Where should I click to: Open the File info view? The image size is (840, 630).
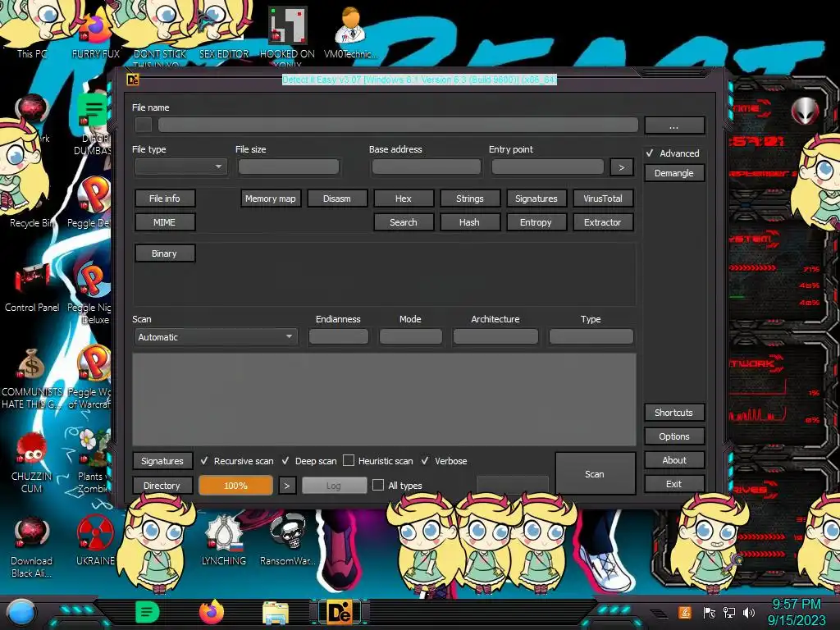tap(164, 199)
